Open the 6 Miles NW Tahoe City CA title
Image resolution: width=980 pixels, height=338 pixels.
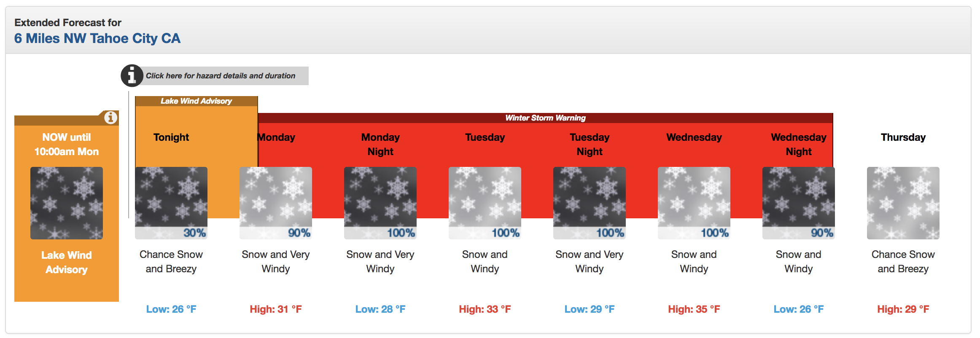97,38
